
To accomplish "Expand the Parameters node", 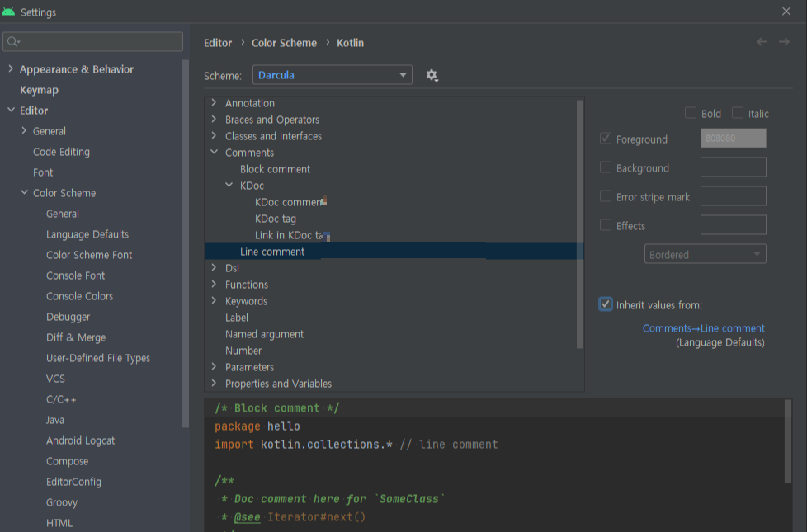I will tap(214, 366).
